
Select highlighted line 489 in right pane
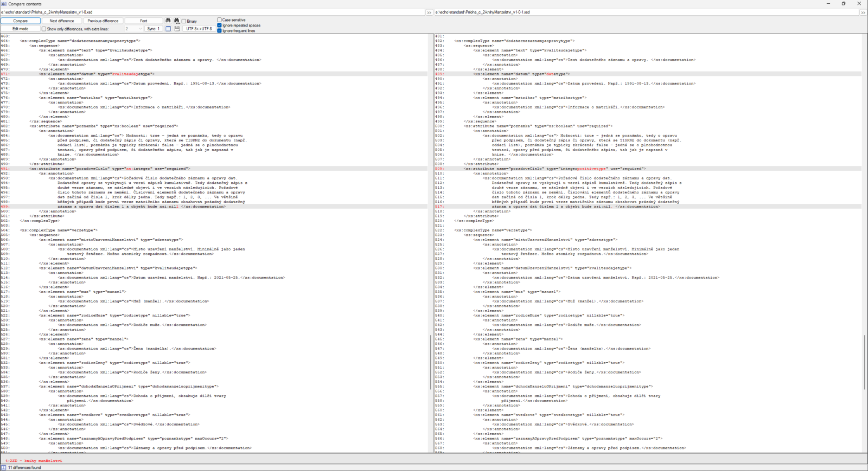pos(648,74)
